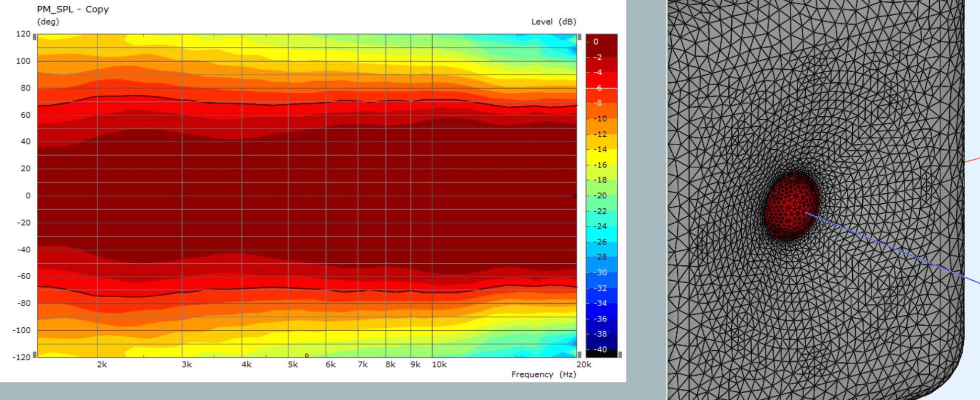
Task: Click the 120 degree axis tick label
Action: [23, 34]
